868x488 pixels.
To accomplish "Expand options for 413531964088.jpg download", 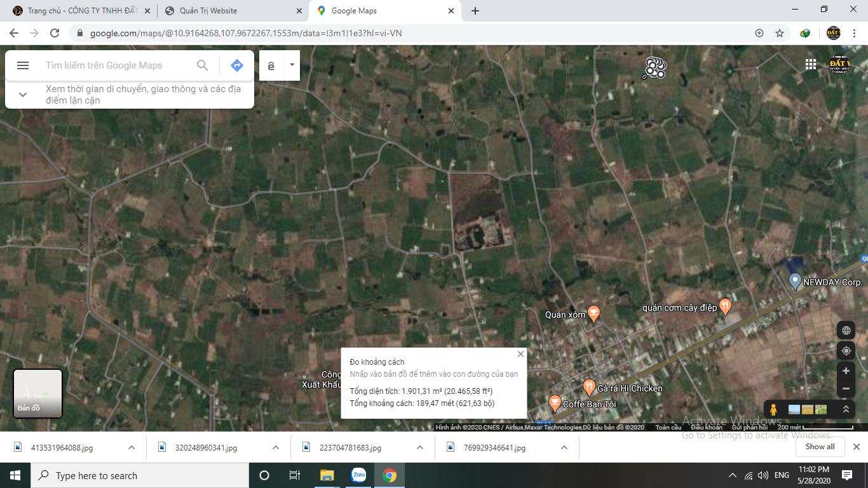I will click(x=132, y=447).
